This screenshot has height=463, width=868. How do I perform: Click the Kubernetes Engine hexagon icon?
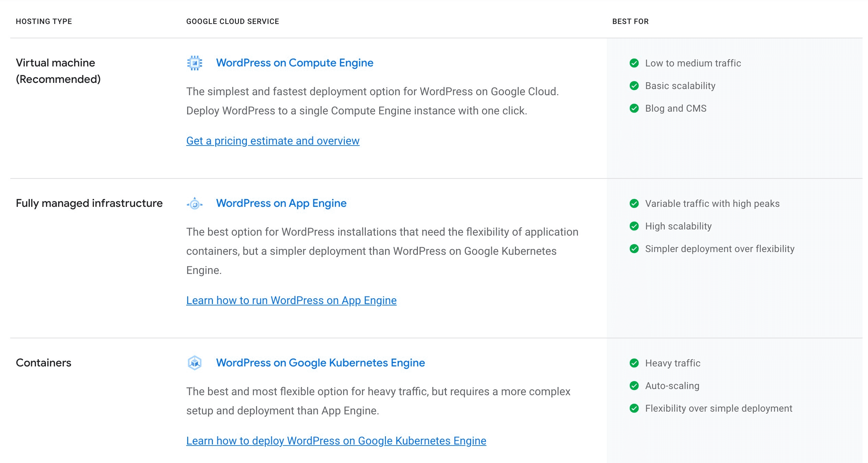(x=195, y=363)
